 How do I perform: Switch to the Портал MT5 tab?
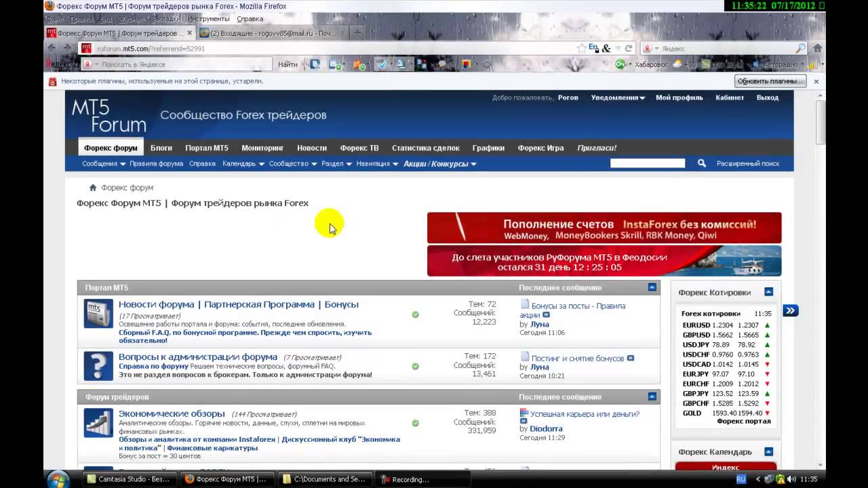click(207, 148)
